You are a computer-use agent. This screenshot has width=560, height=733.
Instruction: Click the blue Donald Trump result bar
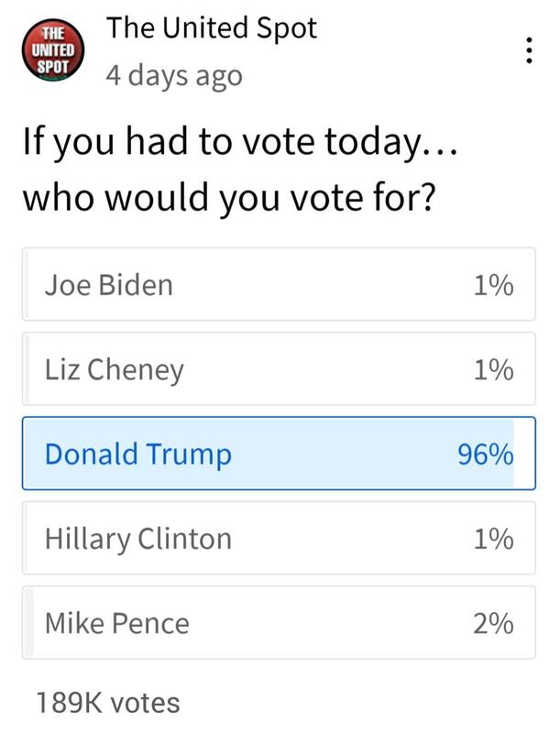click(x=269, y=454)
